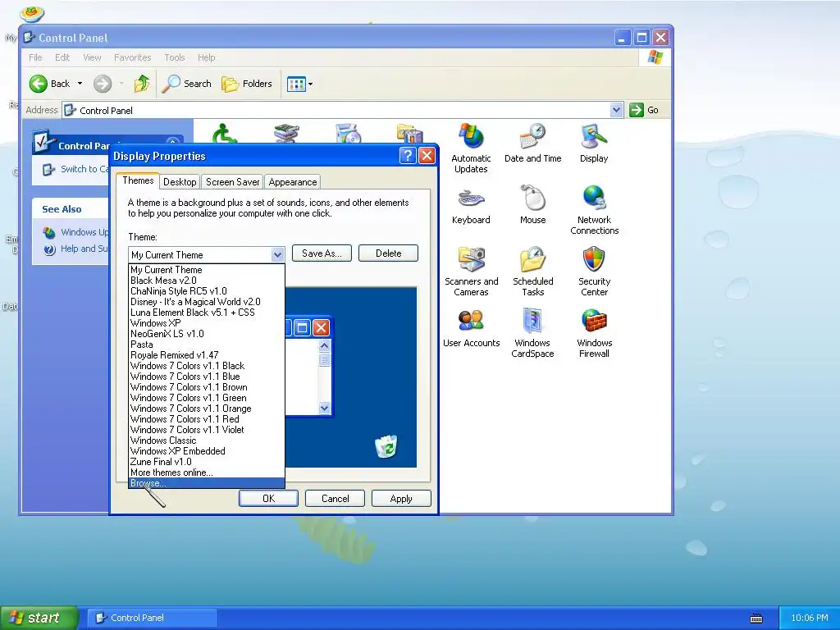Switch to the Screen Saver tab
This screenshot has height=630, width=840.
point(232,182)
